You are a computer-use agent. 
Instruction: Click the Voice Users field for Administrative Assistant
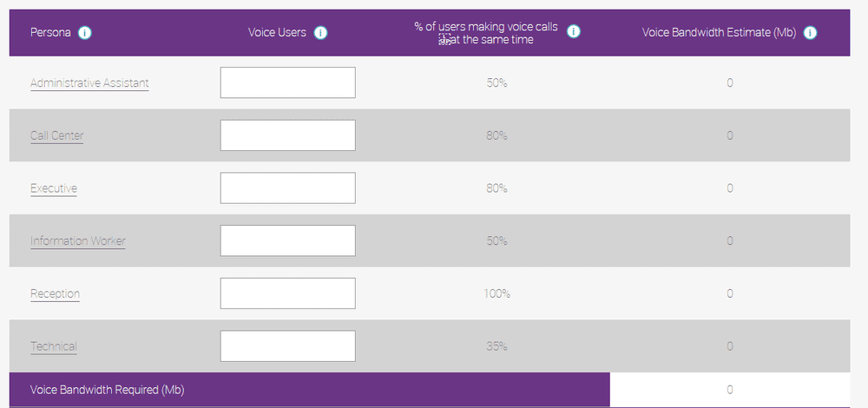[287, 82]
